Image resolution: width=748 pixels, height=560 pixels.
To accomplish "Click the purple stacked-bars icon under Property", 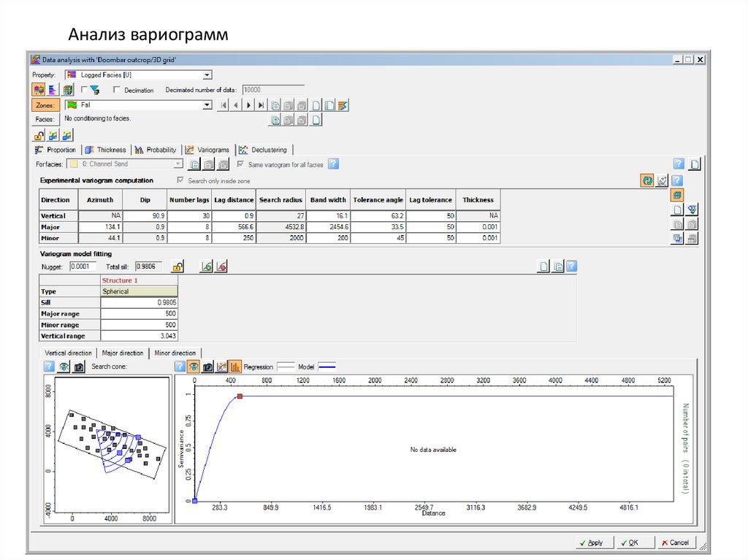I will coord(53,89).
